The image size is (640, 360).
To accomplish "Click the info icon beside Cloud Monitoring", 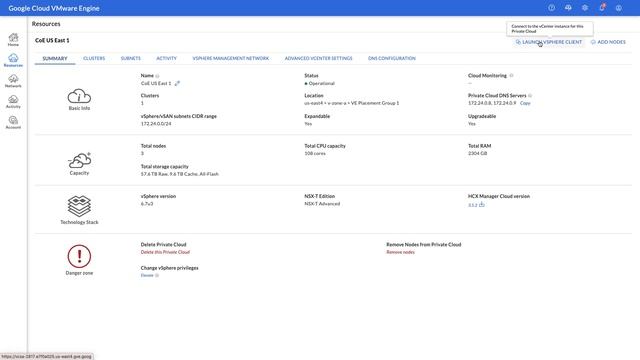I will (511, 76).
